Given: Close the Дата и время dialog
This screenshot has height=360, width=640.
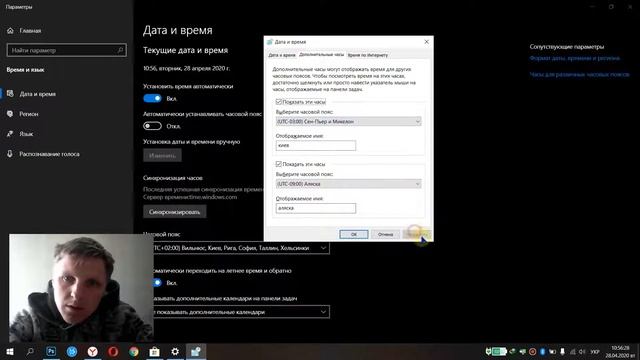Looking at the screenshot, I should click(427, 42).
